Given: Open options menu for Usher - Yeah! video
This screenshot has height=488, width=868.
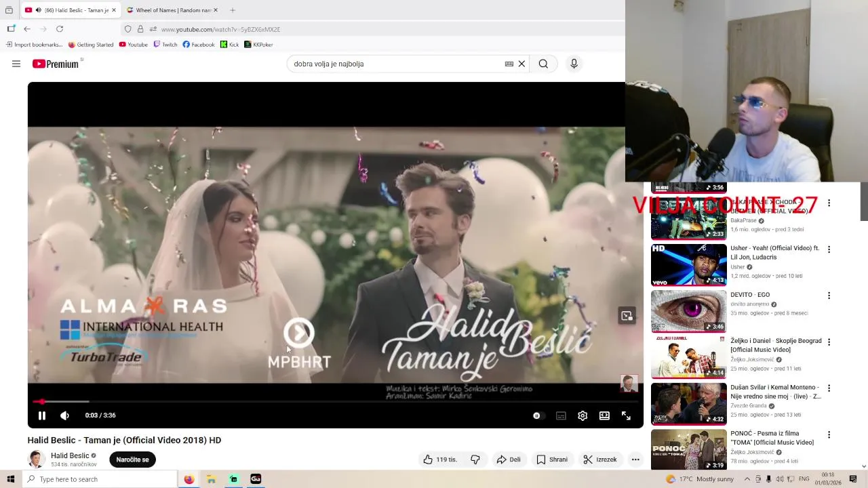Looking at the screenshot, I should 829,249.
